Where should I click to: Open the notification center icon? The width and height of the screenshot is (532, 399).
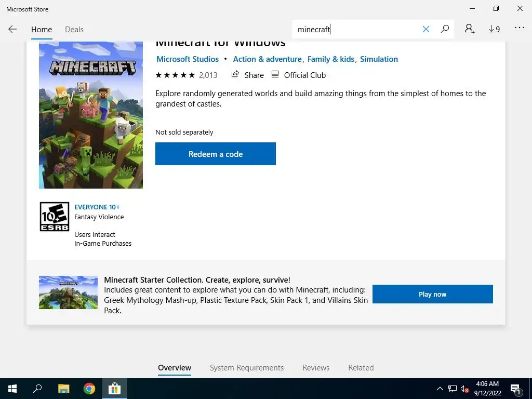[515, 389]
